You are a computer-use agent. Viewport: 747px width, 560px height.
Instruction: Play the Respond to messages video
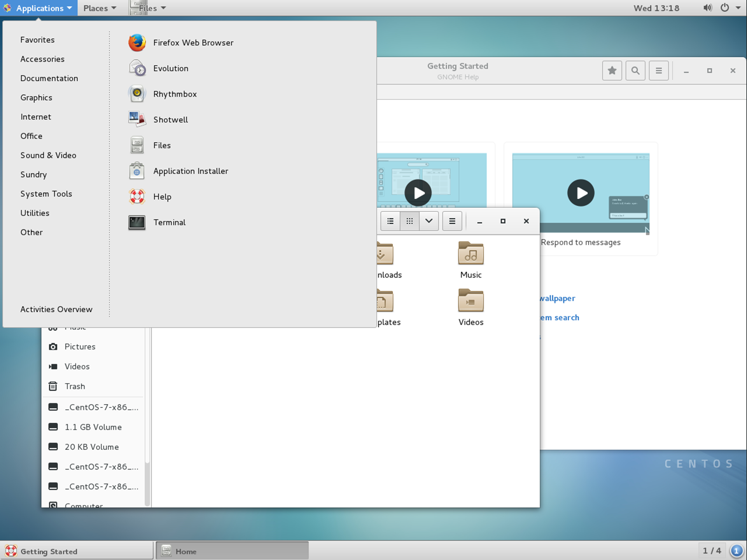click(581, 193)
